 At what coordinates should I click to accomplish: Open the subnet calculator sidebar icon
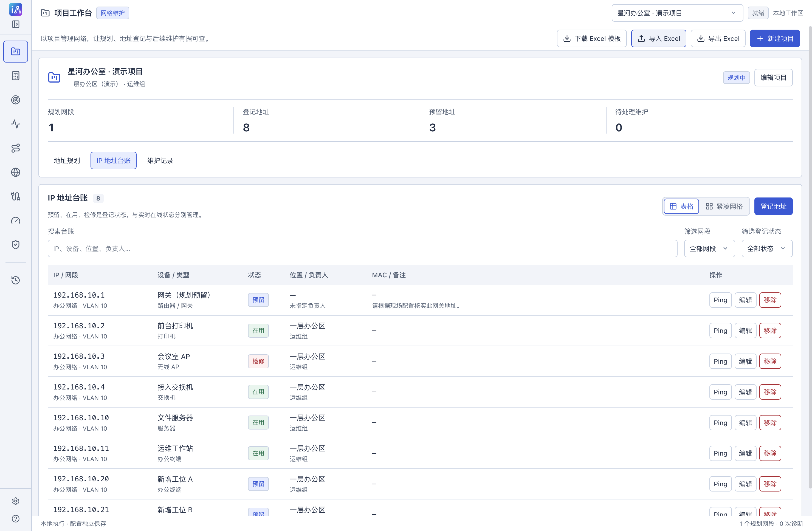point(16,76)
